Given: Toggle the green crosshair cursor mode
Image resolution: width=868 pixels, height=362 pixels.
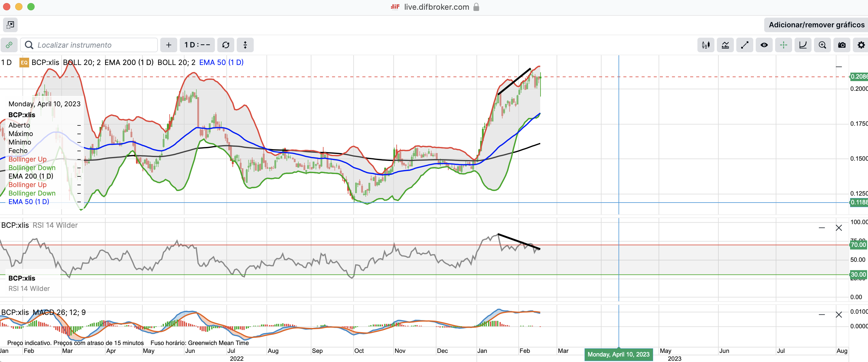Looking at the screenshot, I should point(783,45).
